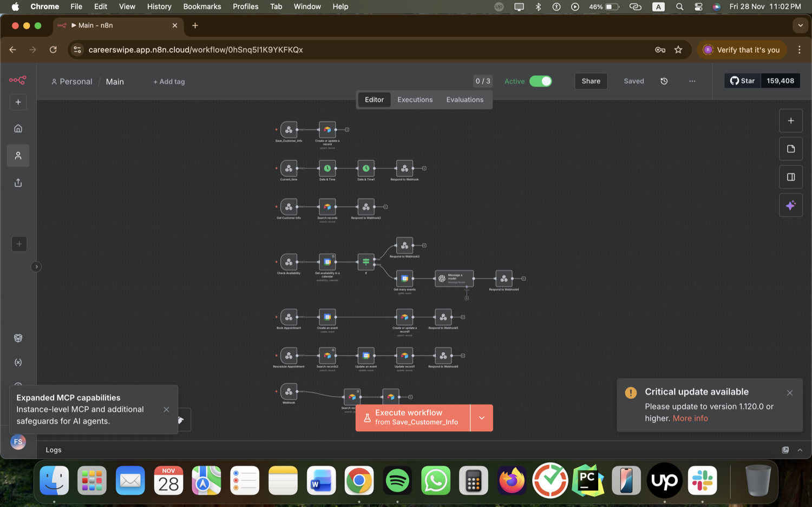Select the 'Respond to Webhook5' node

(443, 317)
